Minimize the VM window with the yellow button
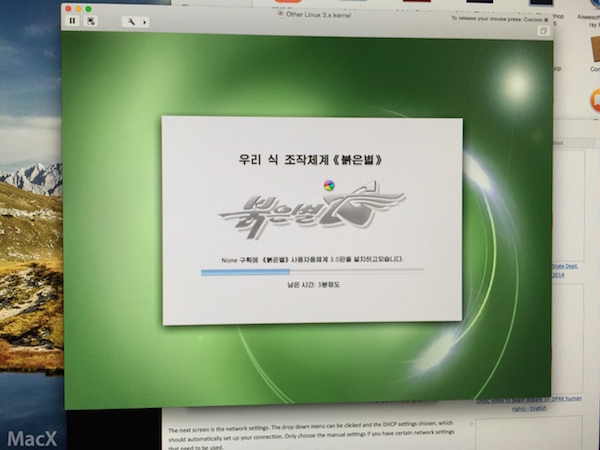Screen dimensions: 600x450 (x=78, y=9)
